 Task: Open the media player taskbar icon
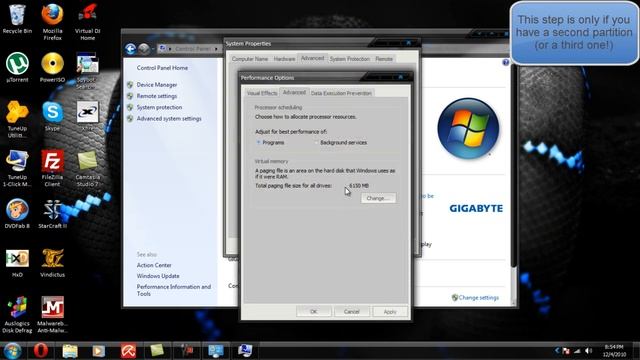[x=99, y=351]
